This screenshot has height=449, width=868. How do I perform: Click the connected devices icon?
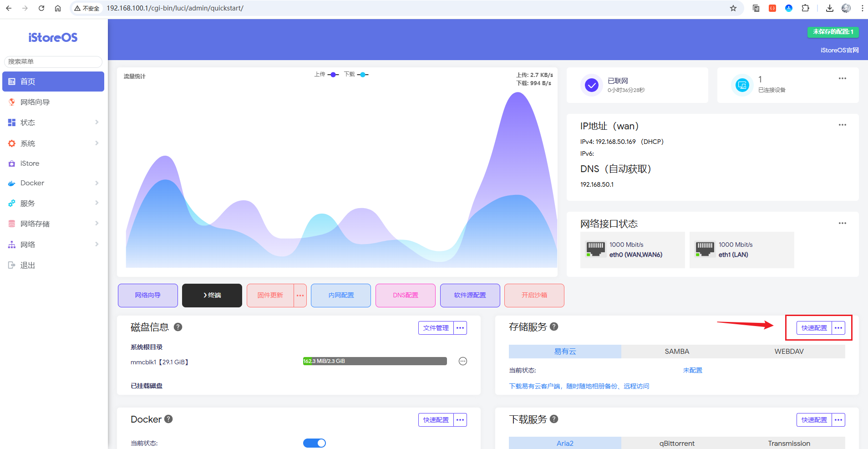point(742,85)
